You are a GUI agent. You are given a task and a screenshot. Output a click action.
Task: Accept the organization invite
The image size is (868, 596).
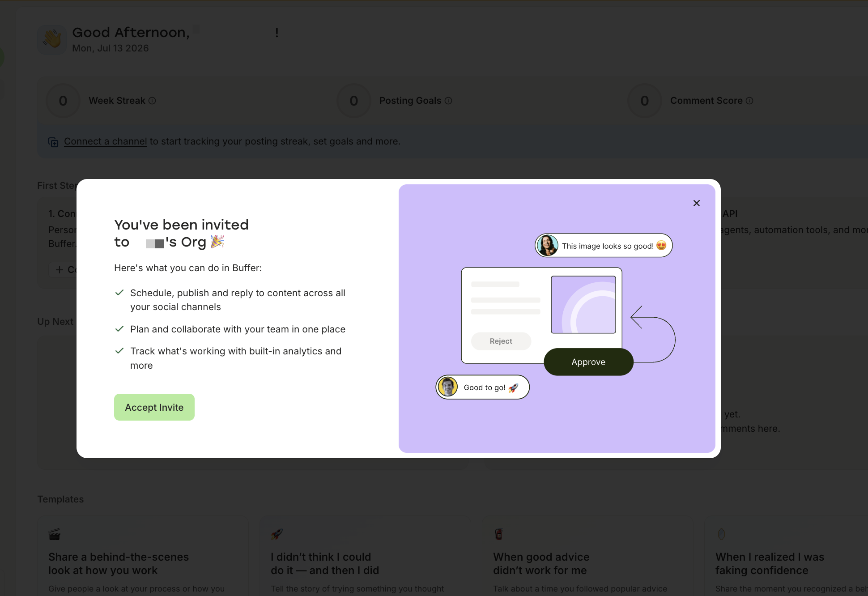(154, 407)
